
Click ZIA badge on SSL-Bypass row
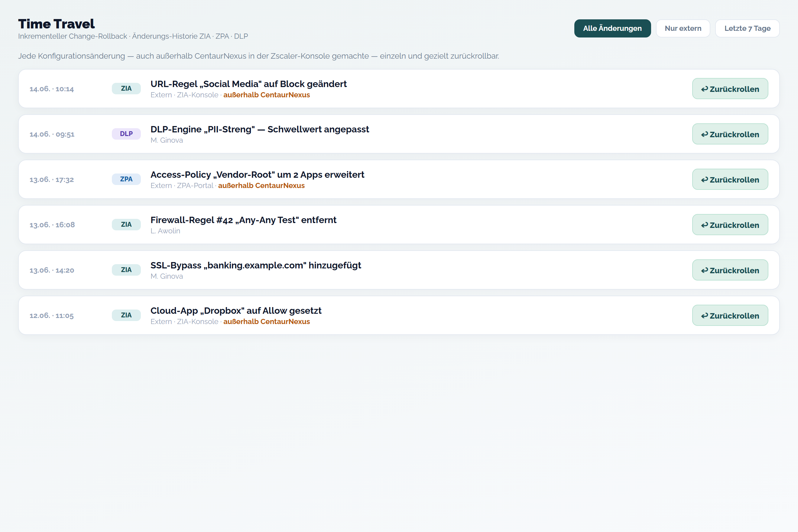click(x=126, y=270)
